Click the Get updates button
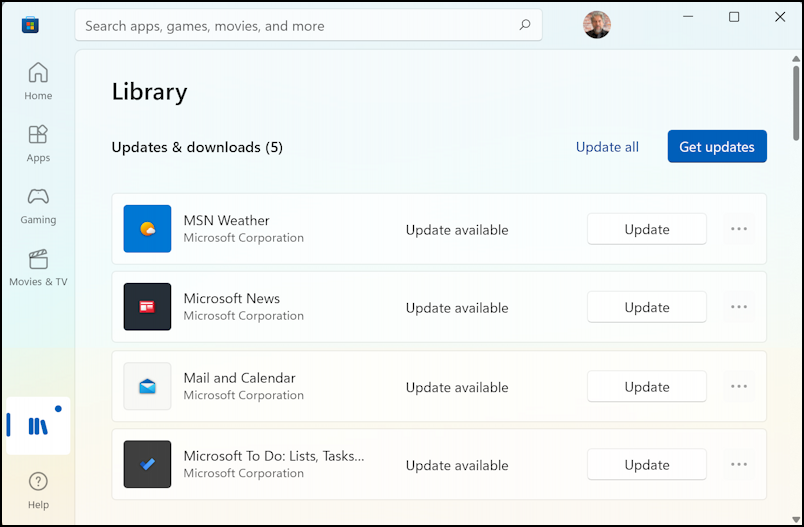Viewport: 804px width, 527px height. pos(717,146)
